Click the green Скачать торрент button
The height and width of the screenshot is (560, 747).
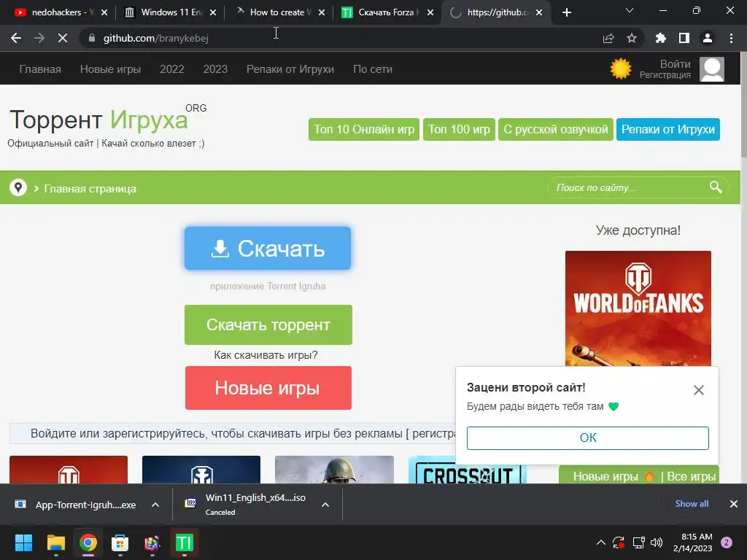(x=268, y=324)
